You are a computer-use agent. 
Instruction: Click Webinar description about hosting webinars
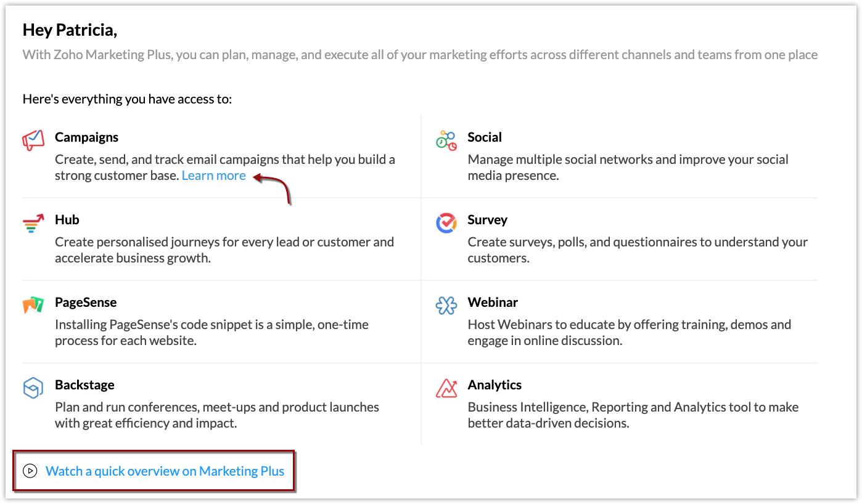(629, 333)
